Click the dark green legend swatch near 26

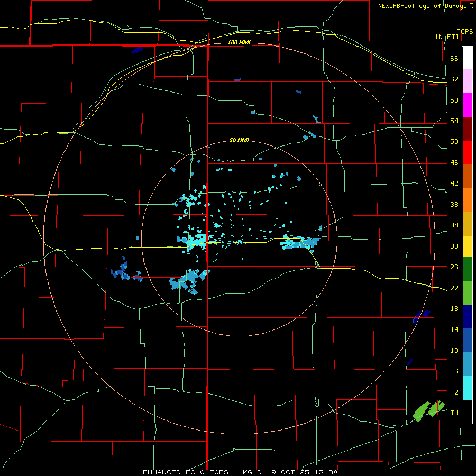pos(467,269)
